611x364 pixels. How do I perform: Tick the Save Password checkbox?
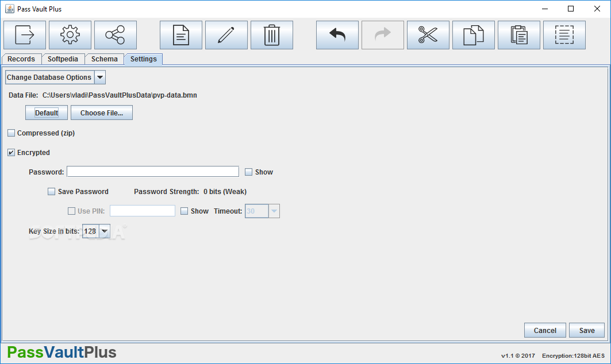tap(51, 192)
